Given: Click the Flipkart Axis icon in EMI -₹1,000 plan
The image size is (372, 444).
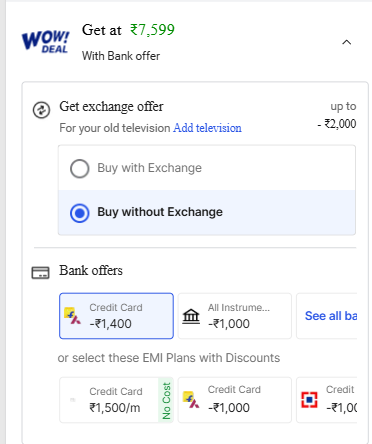Looking at the screenshot, I should 191,399.
